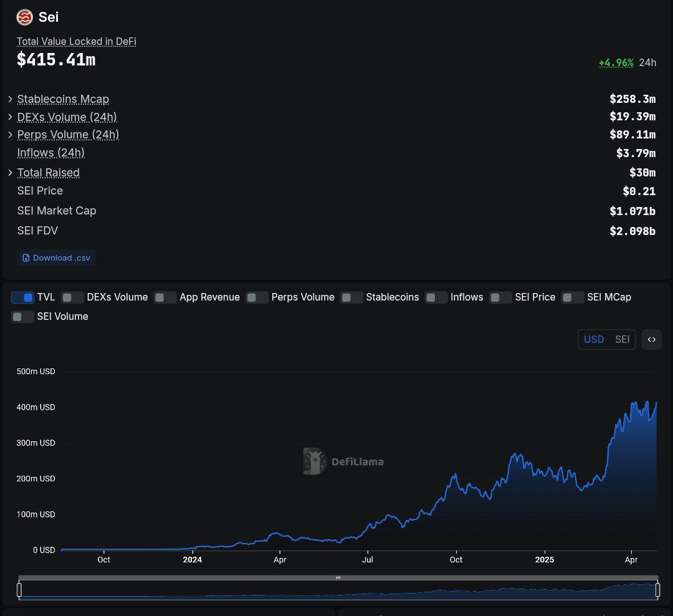Click the $258.3m stablecoins value
The width and height of the screenshot is (673, 616).
[x=632, y=99]
